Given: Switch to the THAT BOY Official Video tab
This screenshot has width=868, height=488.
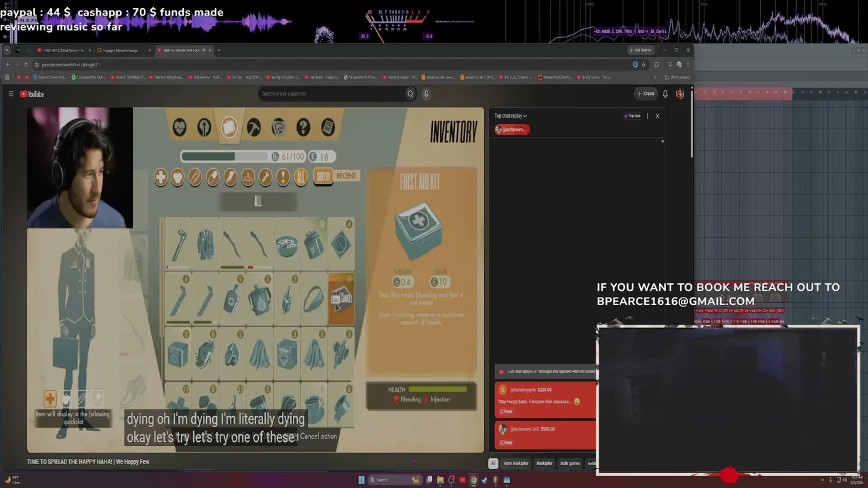Looking at the screenshot, I should pos(64,50).
